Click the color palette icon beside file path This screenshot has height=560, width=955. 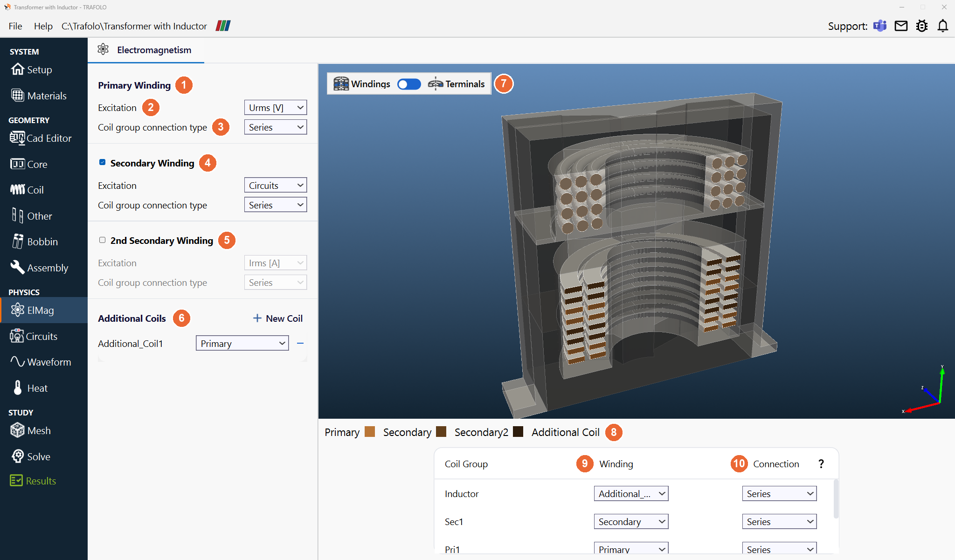(223, 26)
